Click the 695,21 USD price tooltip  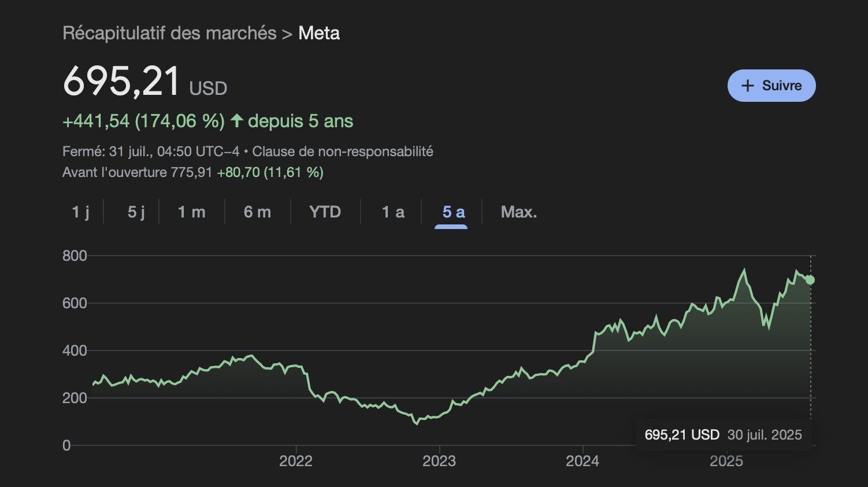723,435
